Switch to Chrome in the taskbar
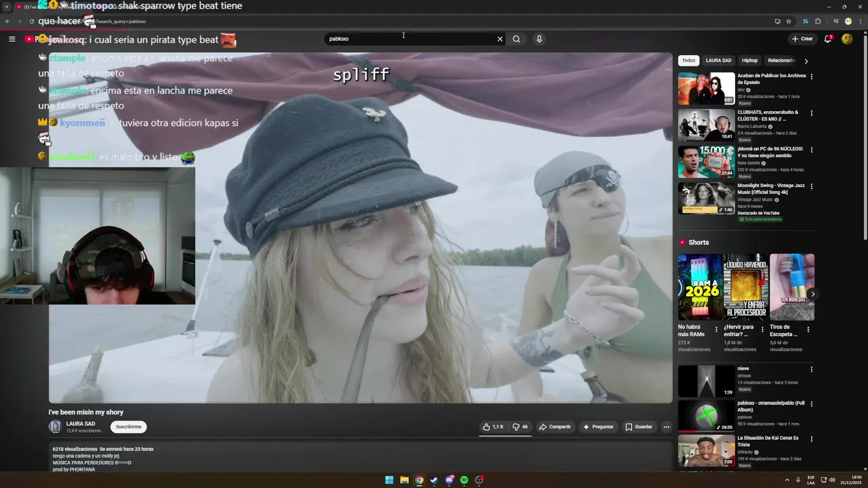 point(419,480)
